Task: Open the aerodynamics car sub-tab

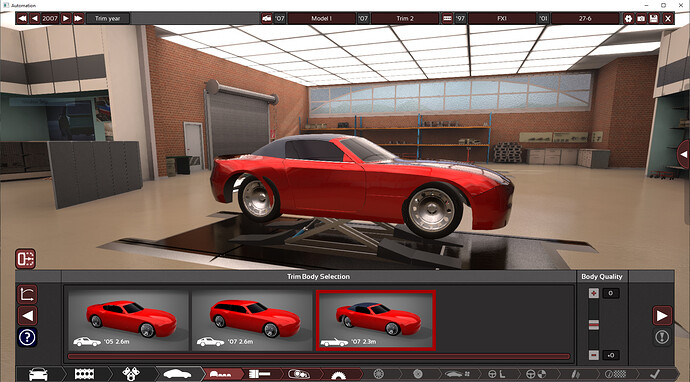Action: pos(457,374)
